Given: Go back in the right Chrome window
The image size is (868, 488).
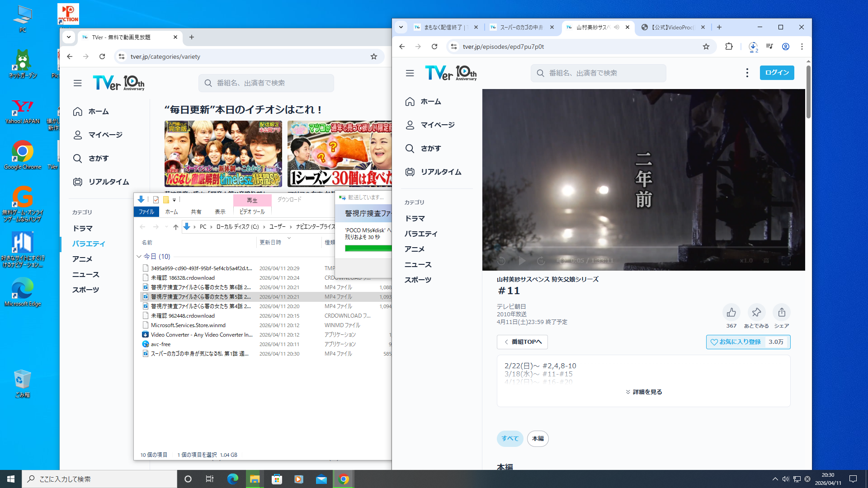Looking at the screenshot, I should pos(402,47).
